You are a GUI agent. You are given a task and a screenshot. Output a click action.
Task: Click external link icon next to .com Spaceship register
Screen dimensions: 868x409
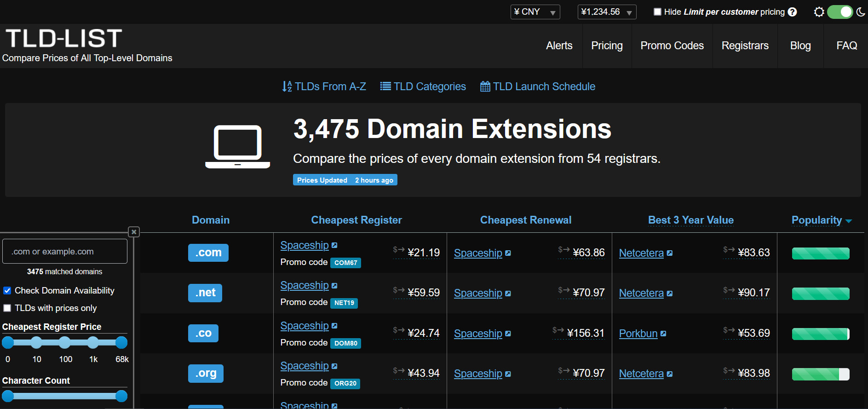point(334,245)
